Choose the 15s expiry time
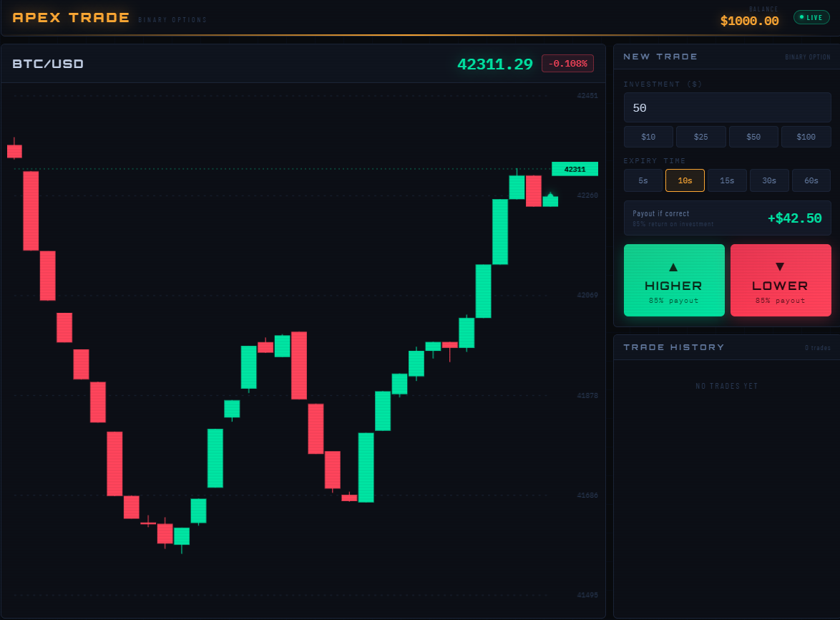Viewport: 840px width, 620px height. pos(727,180)
